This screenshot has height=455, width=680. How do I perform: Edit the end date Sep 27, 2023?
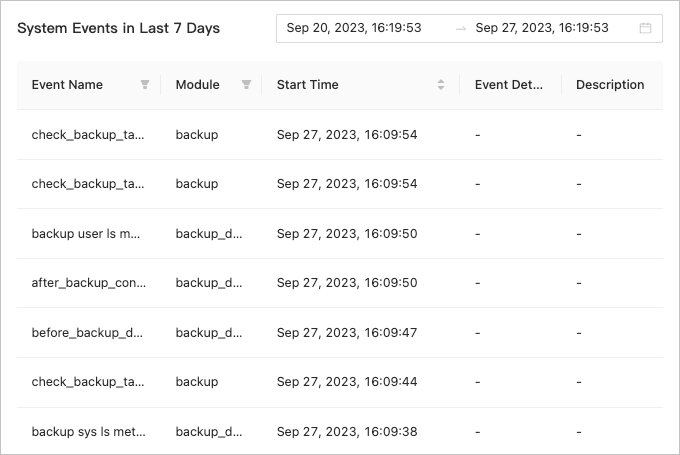pyautogui.click(x=542, y=28)
